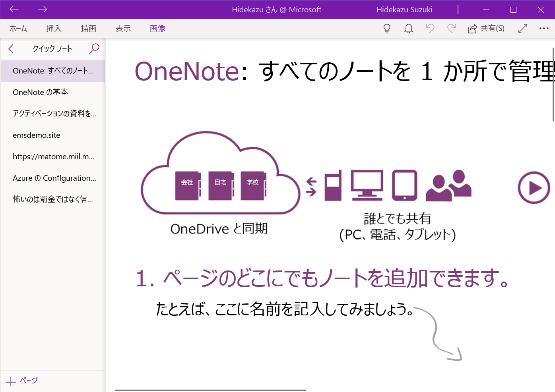Image resolution: width=555 pixels, height=392 pixels.
Task: Click the text 'たとえば、ここに名前を記入してみましょう。'
Action: [285, 309]
